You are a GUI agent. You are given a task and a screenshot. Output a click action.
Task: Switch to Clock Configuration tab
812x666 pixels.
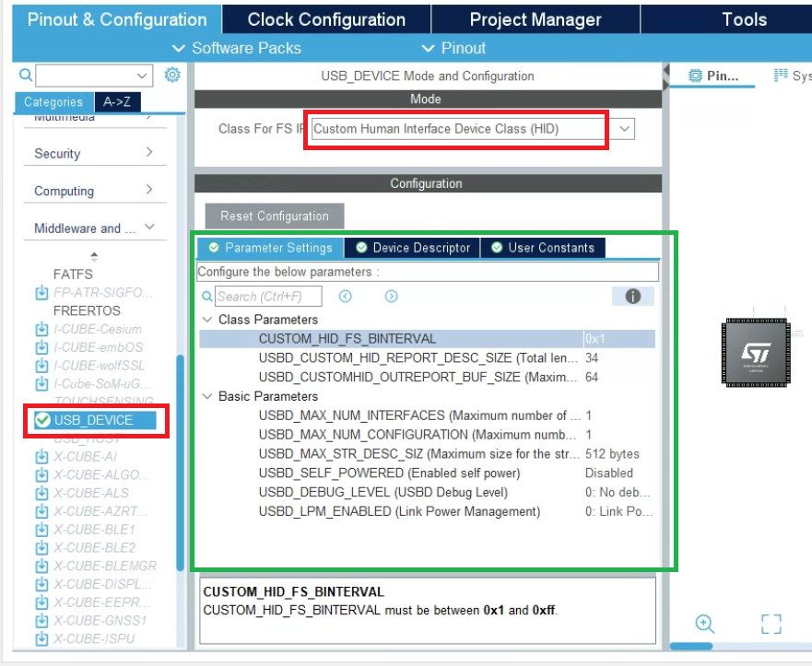(326, 19)
